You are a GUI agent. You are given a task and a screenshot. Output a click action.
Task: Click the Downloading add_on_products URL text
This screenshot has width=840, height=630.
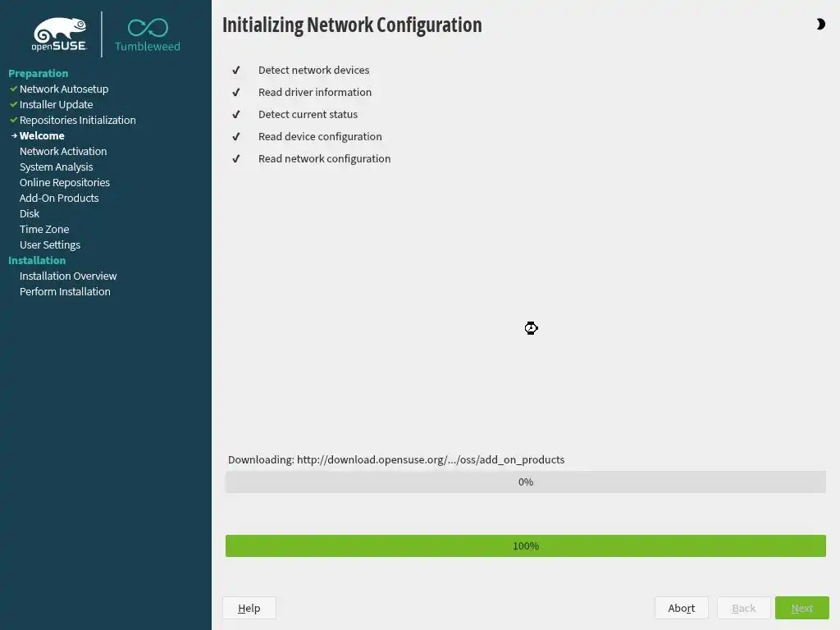tap(396, 459)
